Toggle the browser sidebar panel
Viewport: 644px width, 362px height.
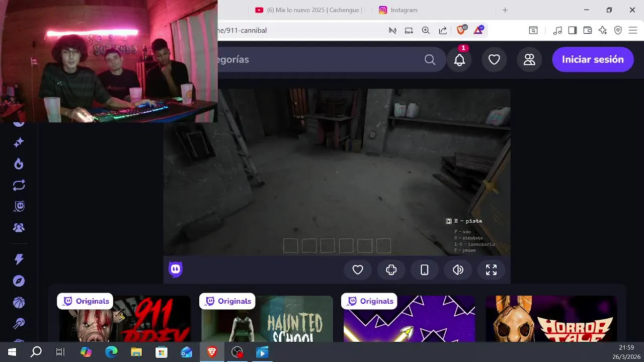(572, 30)
